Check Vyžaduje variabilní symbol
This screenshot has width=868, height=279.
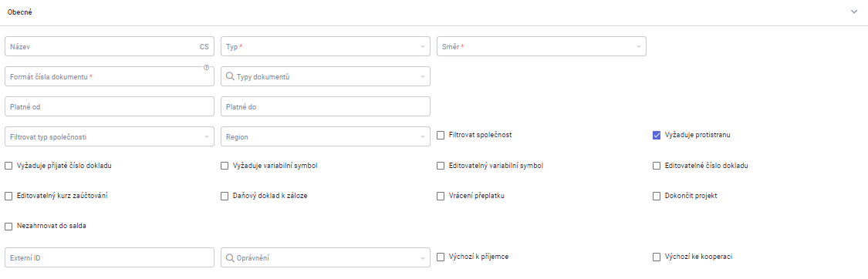225,166
